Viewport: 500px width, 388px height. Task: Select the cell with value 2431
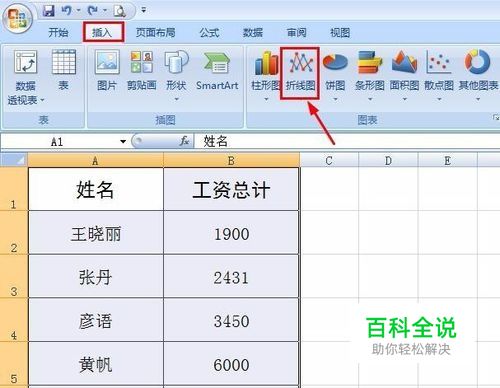tap(231, 276)
